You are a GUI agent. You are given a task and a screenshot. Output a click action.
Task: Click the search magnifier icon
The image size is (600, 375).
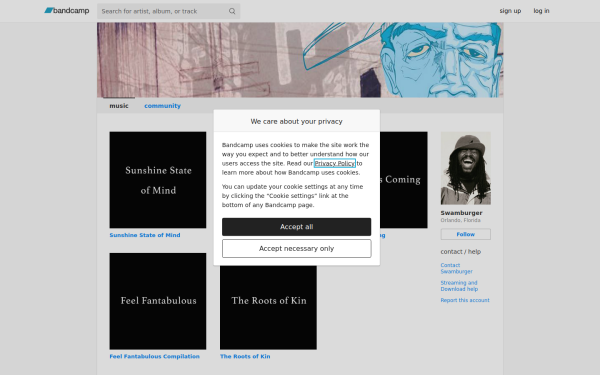tap(232, 11)
